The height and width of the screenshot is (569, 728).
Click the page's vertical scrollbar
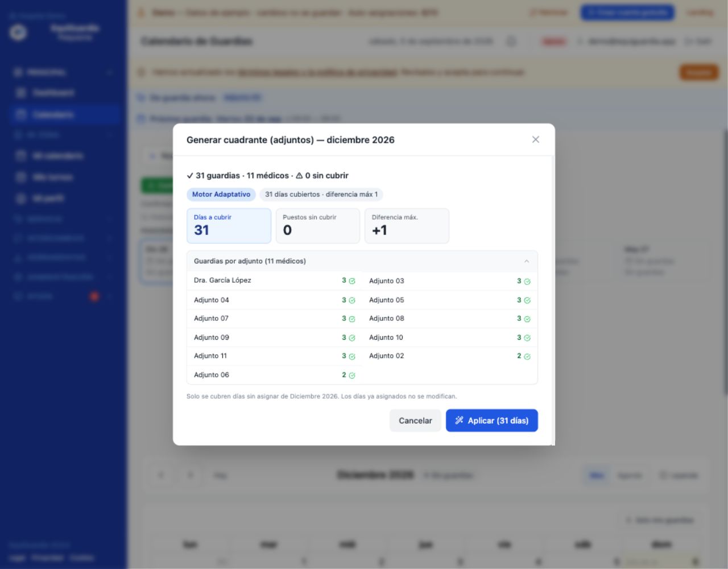pos(725,262)
